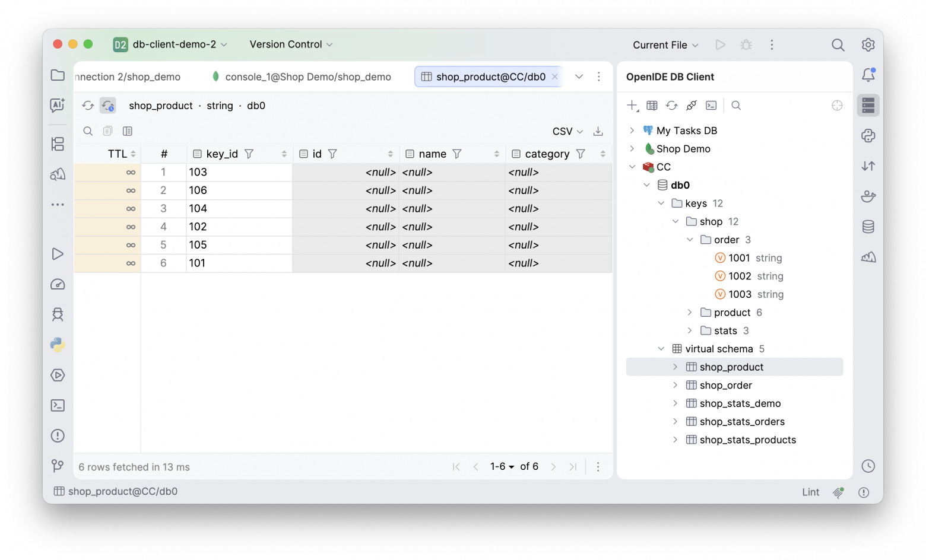Image resolution: width=926 pixels, height=560 pixels.
Task: Open the CSV export format dropdown
Action: (567, 131)
